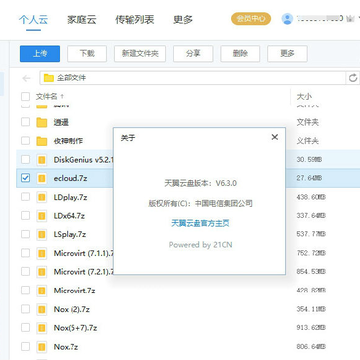
Task: Open the 更多 toolbar button
Action: tap(287, 54)
